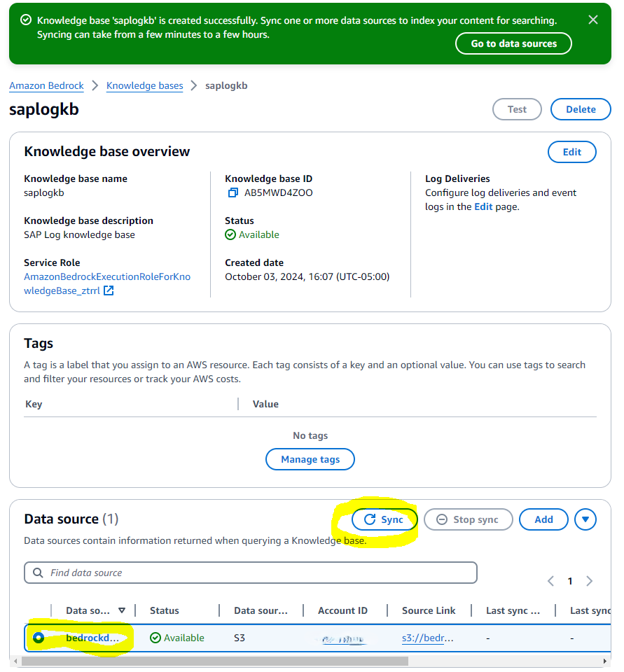Click Go to data sources
The image size is (624, 672).
click(513, 43)
